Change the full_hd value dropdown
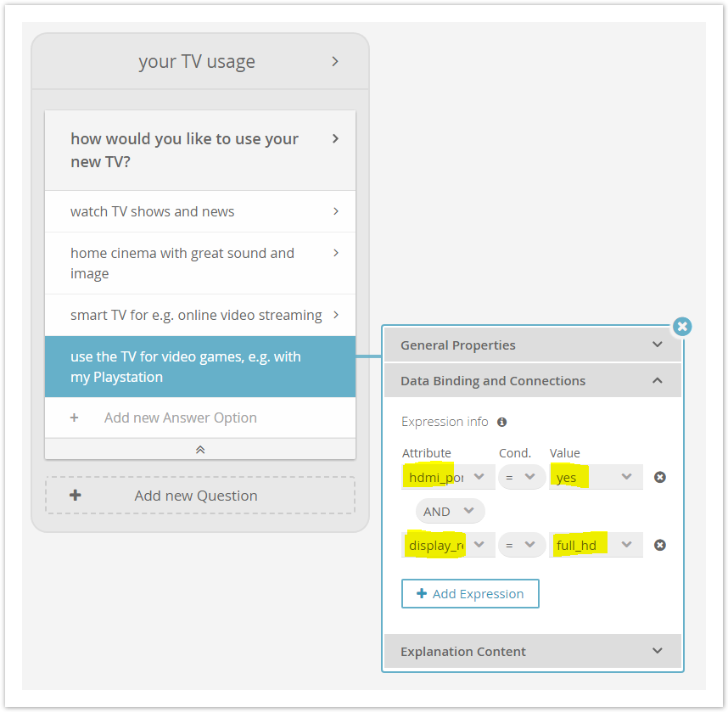Viewport: 728px width, 712px height. pos(596,545)
